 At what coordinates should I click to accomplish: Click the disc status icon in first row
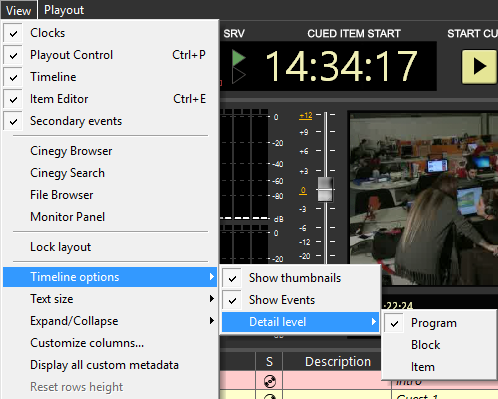270,381
